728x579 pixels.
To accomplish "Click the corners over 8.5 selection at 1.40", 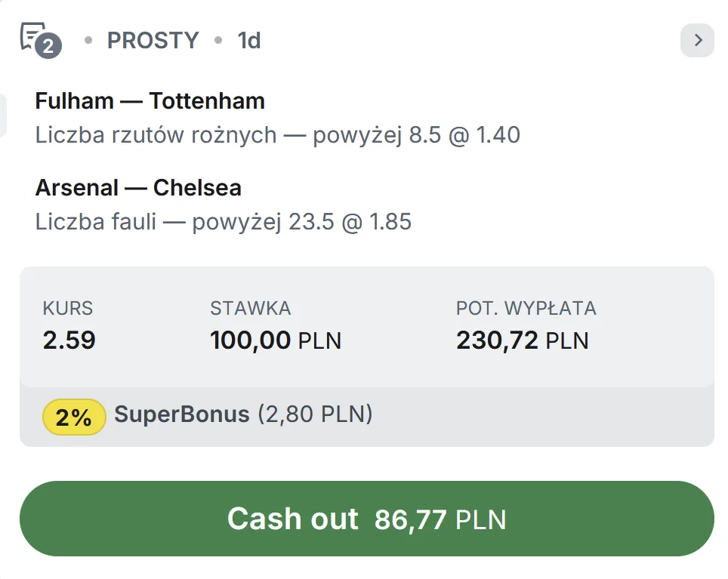I will click(x=278, y=134).
